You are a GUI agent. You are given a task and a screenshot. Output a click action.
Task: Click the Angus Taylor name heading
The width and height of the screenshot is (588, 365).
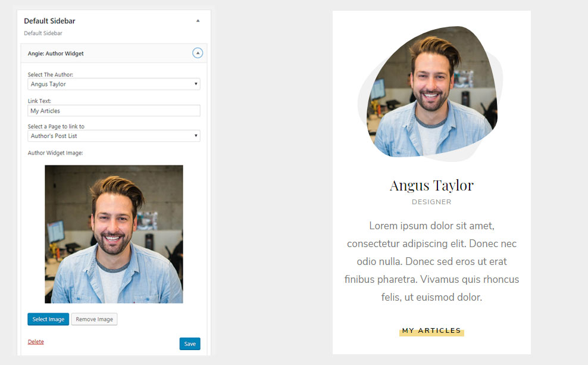[431, 185]
